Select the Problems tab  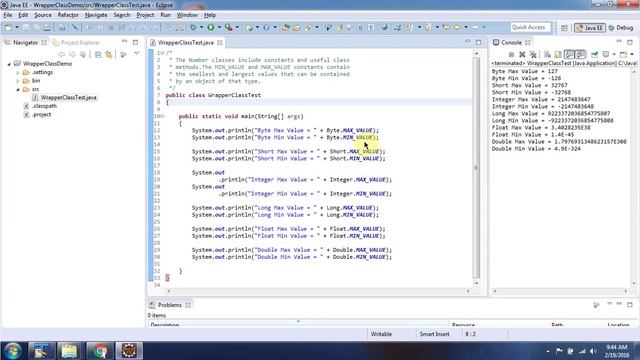[x=169, y=305]
